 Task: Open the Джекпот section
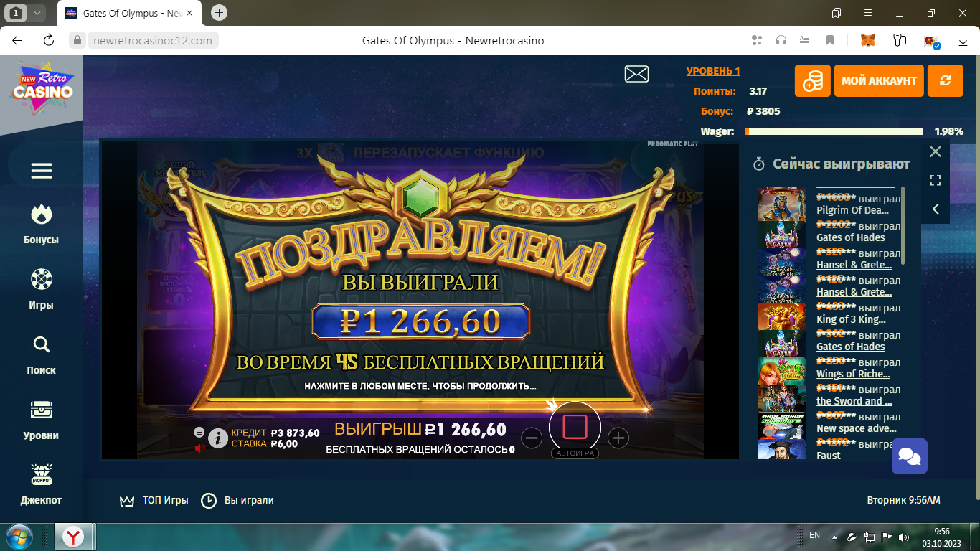41,484
